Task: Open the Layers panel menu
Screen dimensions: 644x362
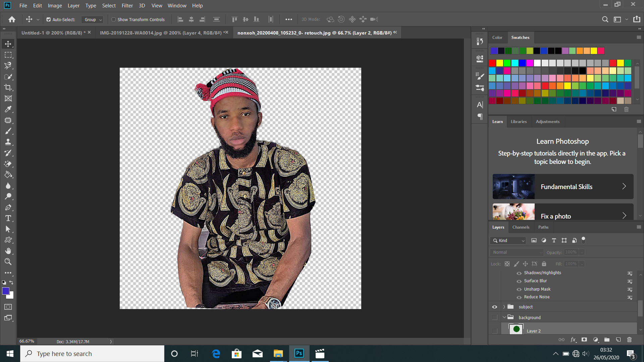Action: click(639, 227)
